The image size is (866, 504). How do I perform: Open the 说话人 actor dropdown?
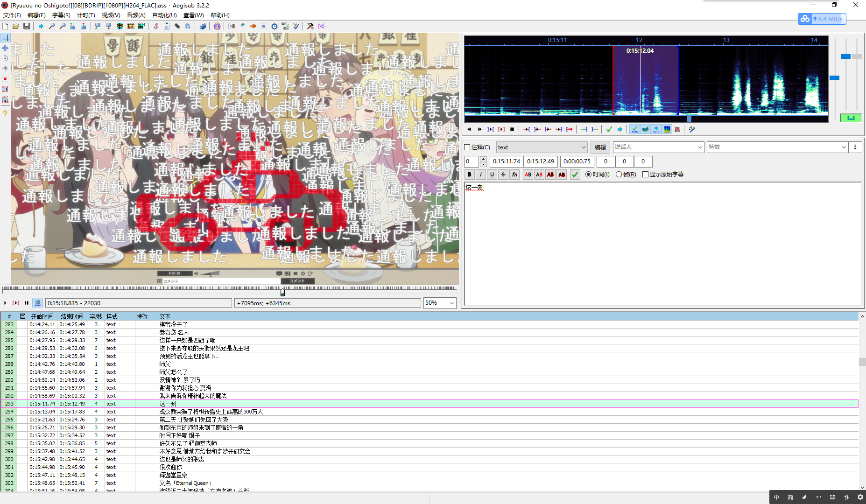tap(658, 147)
